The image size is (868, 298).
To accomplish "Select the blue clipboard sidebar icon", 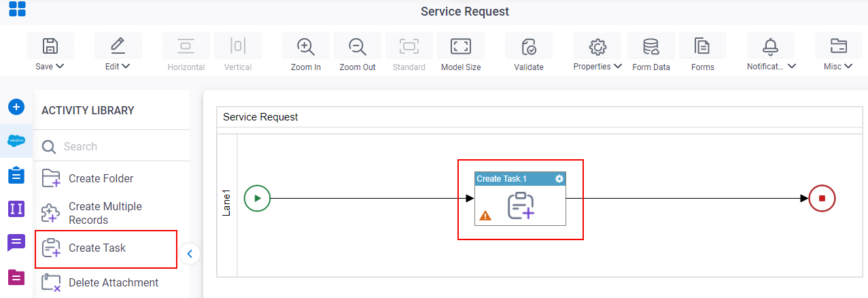I will click(16, 175).
